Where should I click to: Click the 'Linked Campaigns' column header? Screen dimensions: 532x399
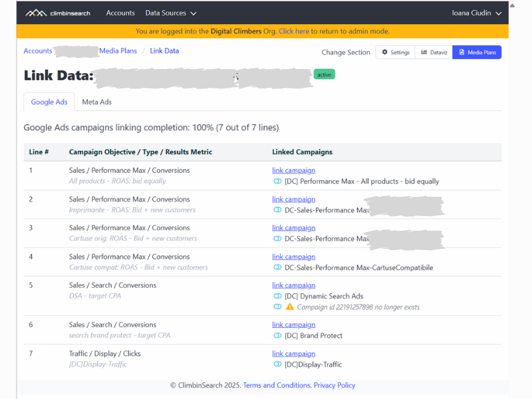(303, 152)
